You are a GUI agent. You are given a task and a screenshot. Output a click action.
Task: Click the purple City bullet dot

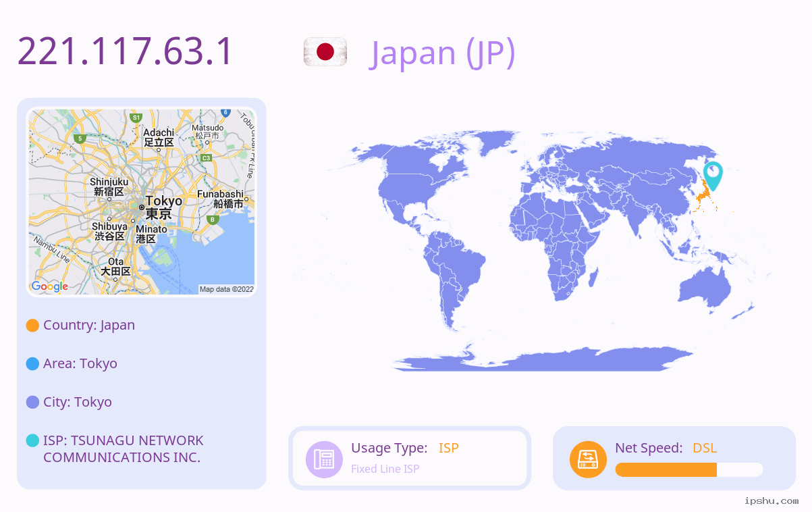32,403
